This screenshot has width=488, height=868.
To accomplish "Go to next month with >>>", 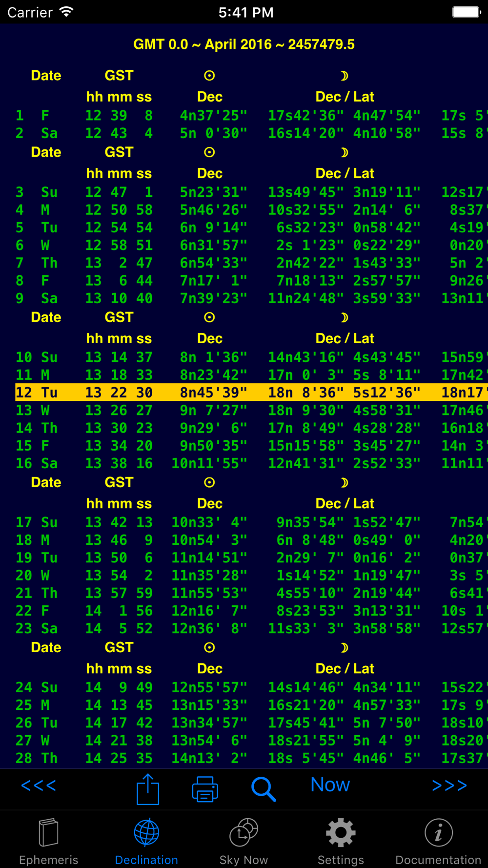I will coord(449,785).
